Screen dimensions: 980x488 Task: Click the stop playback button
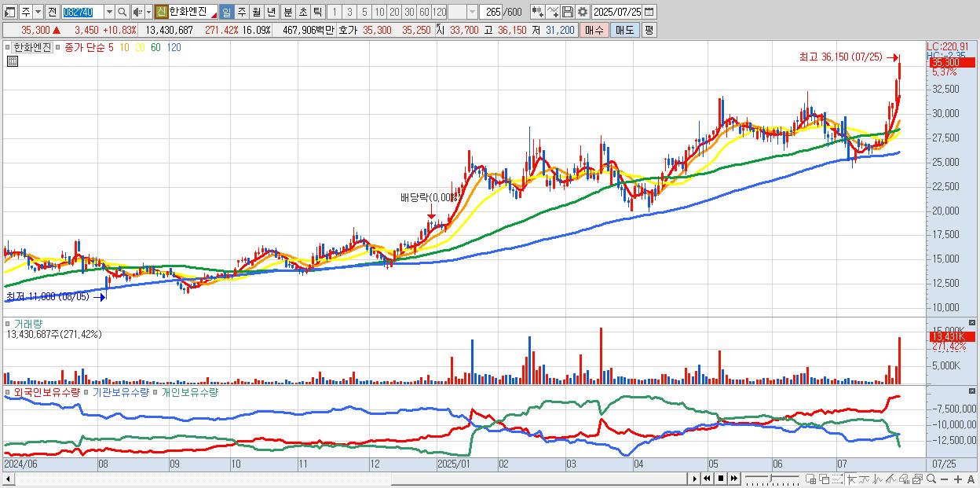point(721,479)
